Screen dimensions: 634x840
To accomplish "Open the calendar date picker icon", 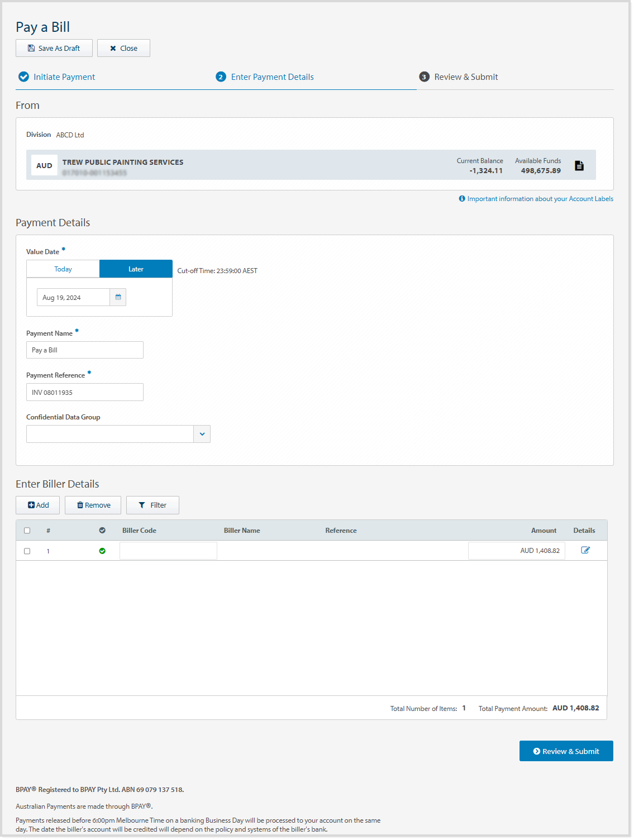I will pyautogui.click(x=118, y=297).
